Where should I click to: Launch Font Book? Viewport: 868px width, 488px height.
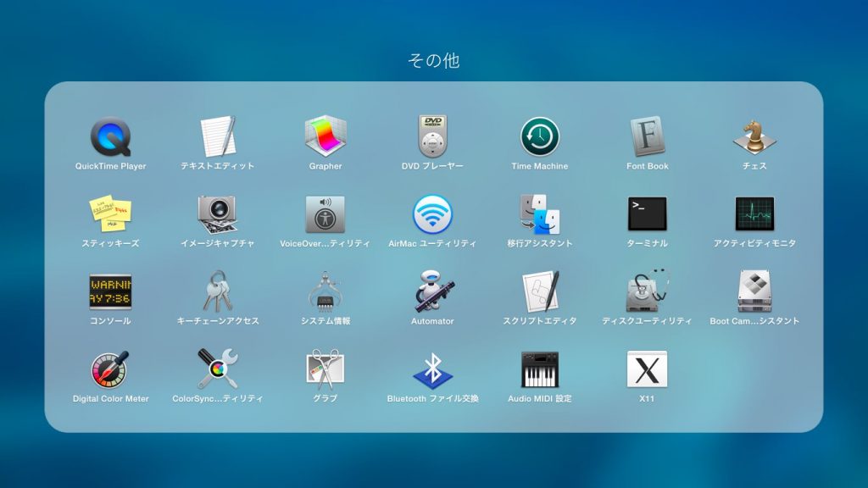(x=647, y=136)
